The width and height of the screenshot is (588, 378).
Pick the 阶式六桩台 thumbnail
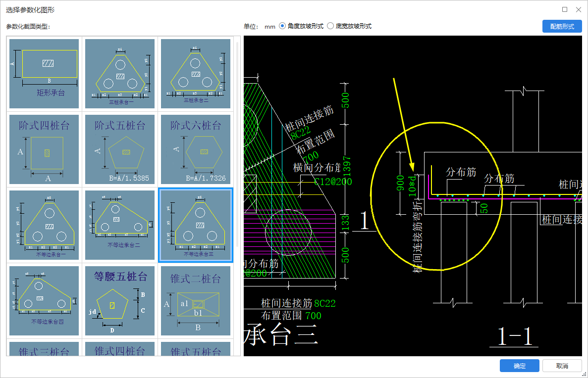coord(195,149)
